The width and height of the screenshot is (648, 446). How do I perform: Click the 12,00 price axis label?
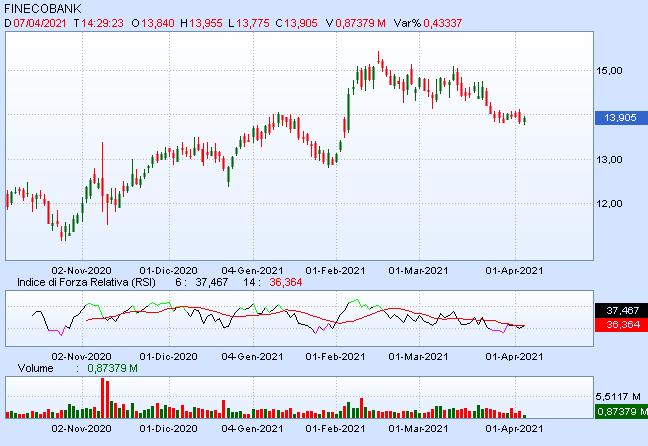[x=609, y=203]
